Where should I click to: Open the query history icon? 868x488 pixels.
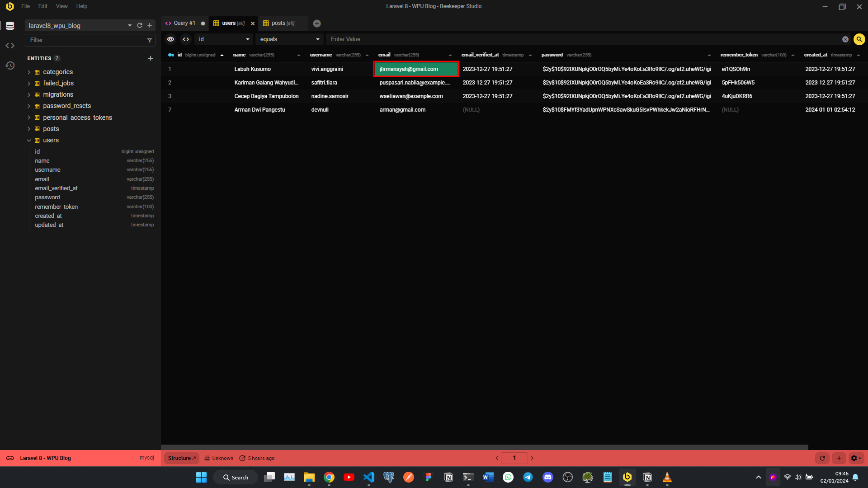(10, 66)
